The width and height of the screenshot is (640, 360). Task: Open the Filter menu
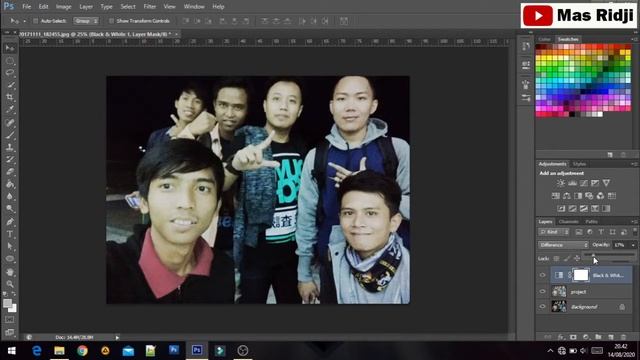coord(150,7)
